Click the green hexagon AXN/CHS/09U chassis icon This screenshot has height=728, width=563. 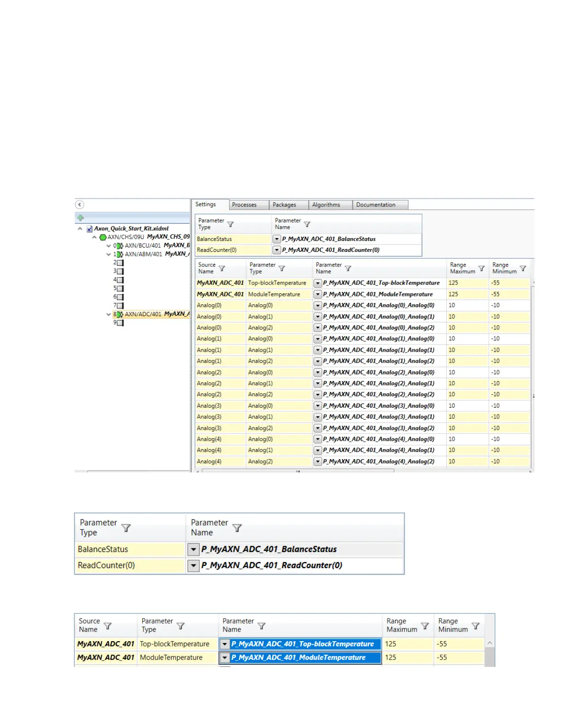tap(103, 237)
